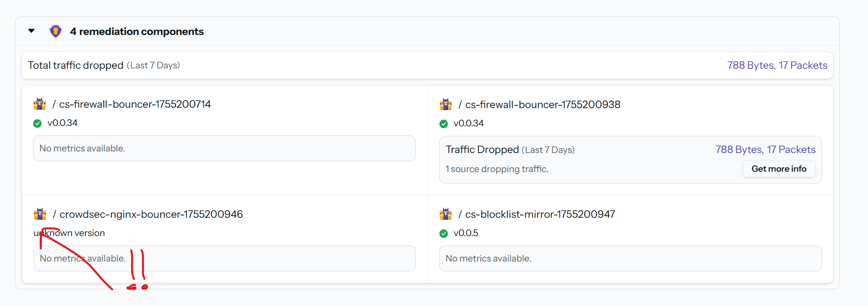Open cs-firewall-bouncer-1755200938 name
Screen dimensions: 868x306
(543, 105)
